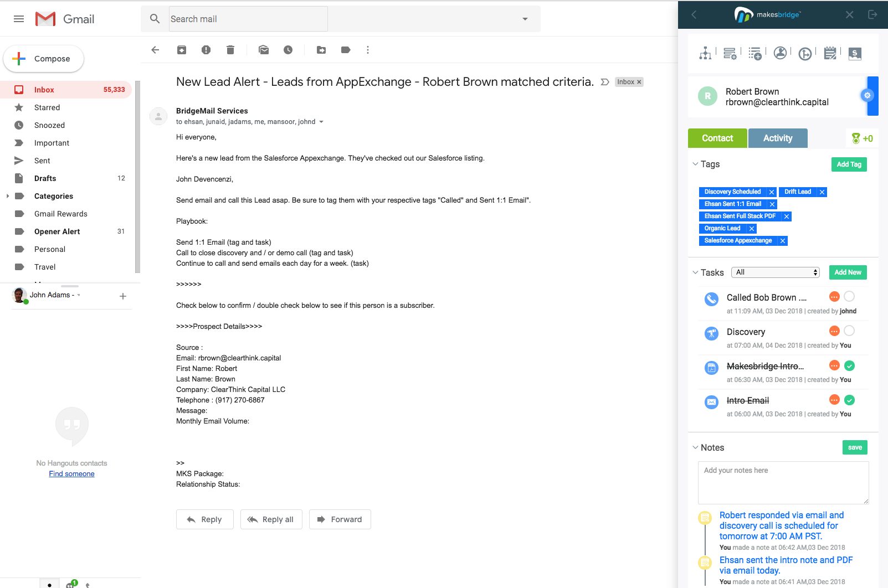888x588 pixels.
Task: Click the Reply button
Action: 205,519
